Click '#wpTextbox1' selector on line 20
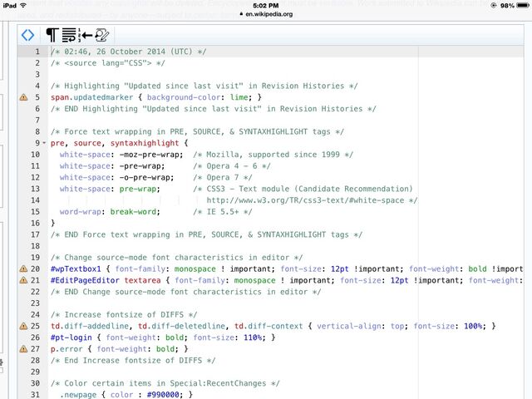532x399 pixels. (76, 269)
